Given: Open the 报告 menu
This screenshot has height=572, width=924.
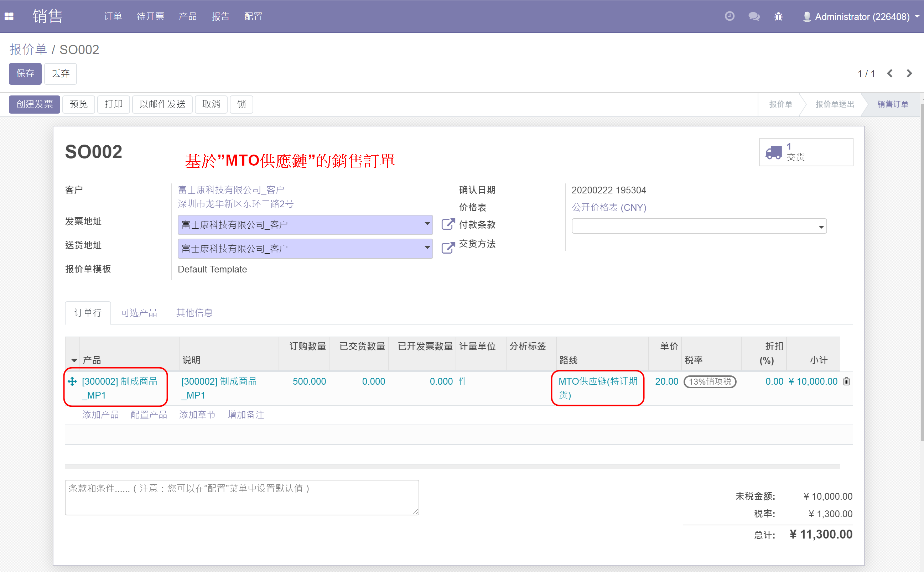Looking at the screenshot, I should pos(220,17).
